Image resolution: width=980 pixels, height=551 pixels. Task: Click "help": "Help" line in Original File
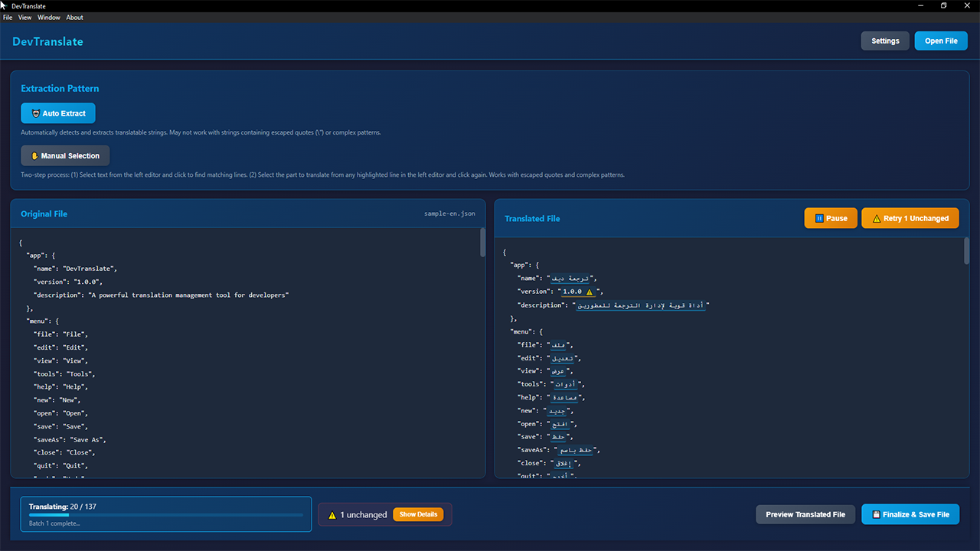click(x=61, y=386)
